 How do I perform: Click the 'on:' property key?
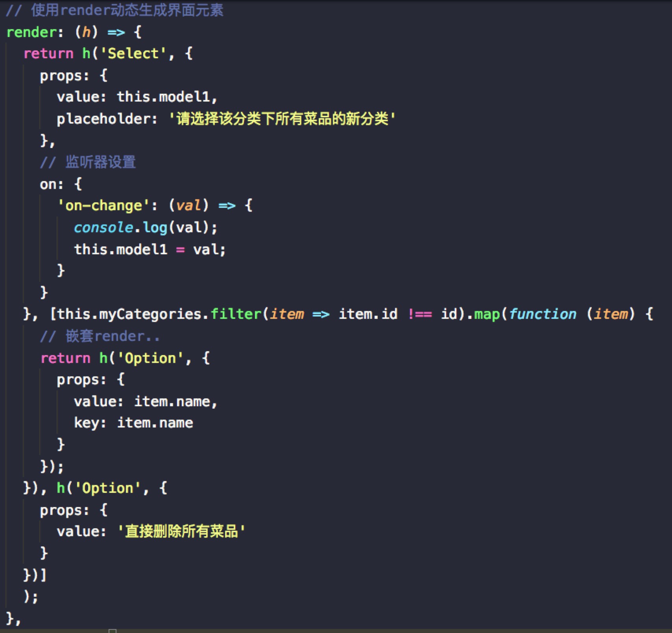[x=52, y=184]
